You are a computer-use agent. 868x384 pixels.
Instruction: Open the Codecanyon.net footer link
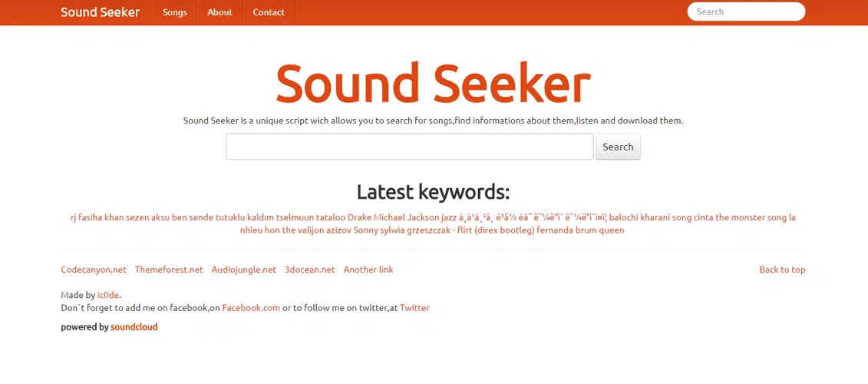94,270
